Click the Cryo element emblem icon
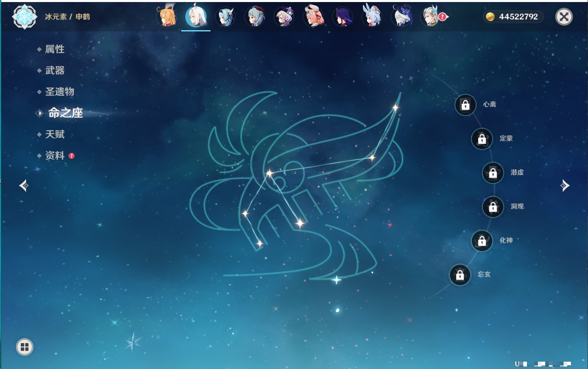This screenshot has width=588, height=369. pyautogui.click(x=24, y=17)
